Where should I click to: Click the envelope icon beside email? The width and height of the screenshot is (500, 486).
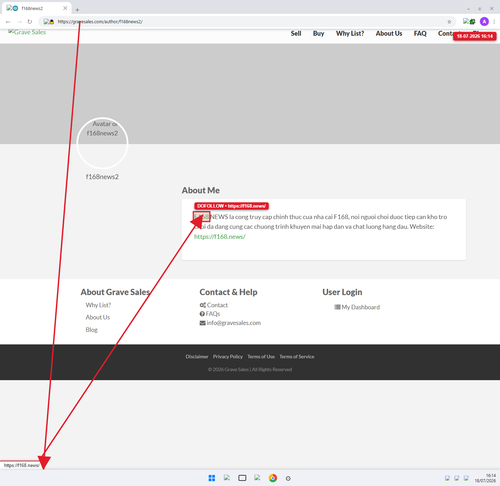click(202, 323)
